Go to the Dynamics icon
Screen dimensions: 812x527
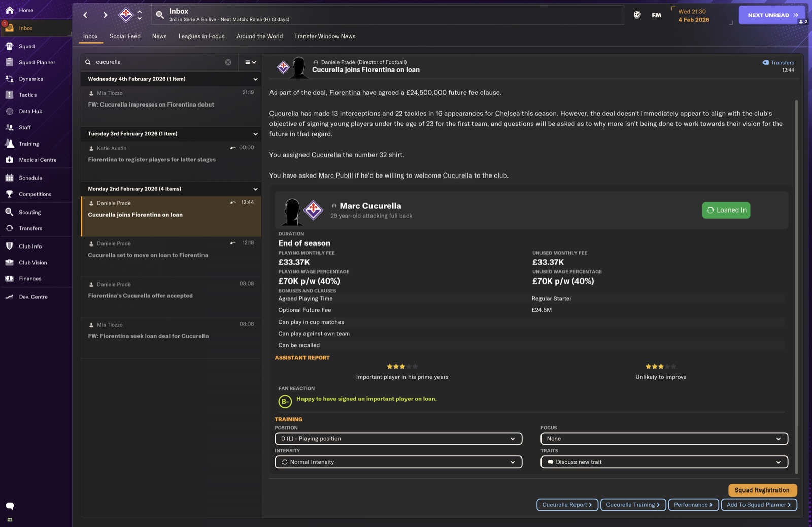click(9, 79)
